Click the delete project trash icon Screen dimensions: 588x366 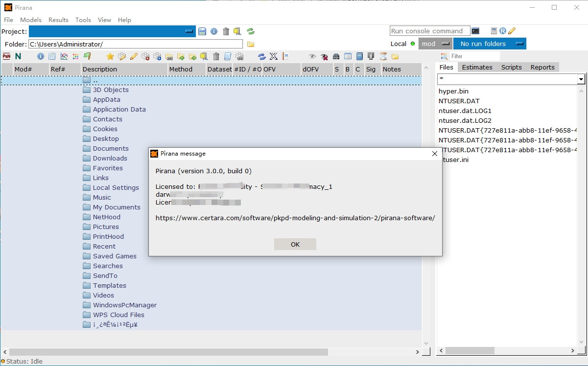point(226,31)
